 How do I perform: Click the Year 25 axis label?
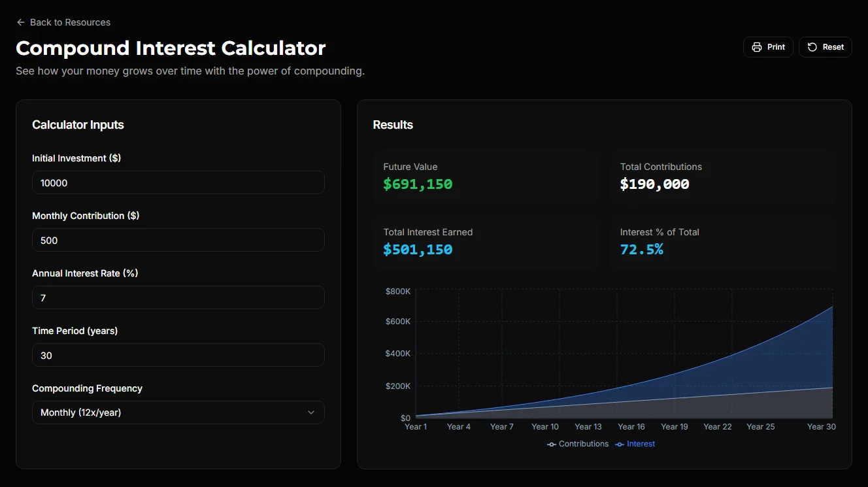(x=761, y=427)
